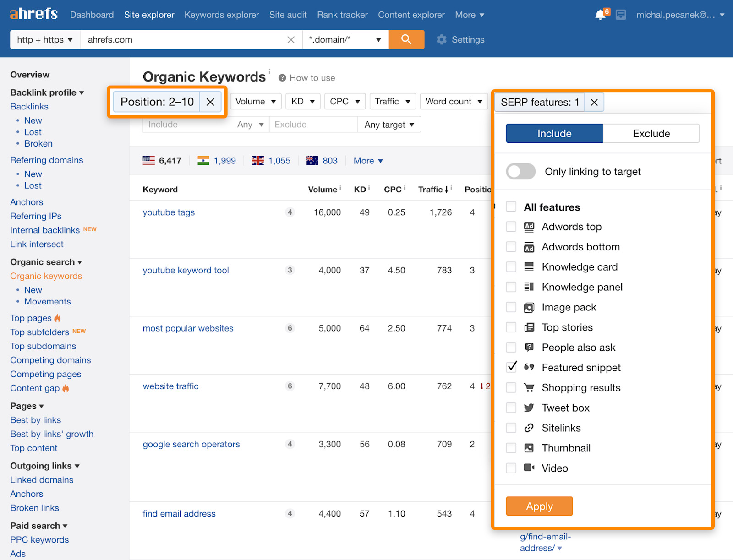Click the ahrefs.com search input field
Viewport: 733px width, 560px height.
pyautogui.click(x=183, y=39)
